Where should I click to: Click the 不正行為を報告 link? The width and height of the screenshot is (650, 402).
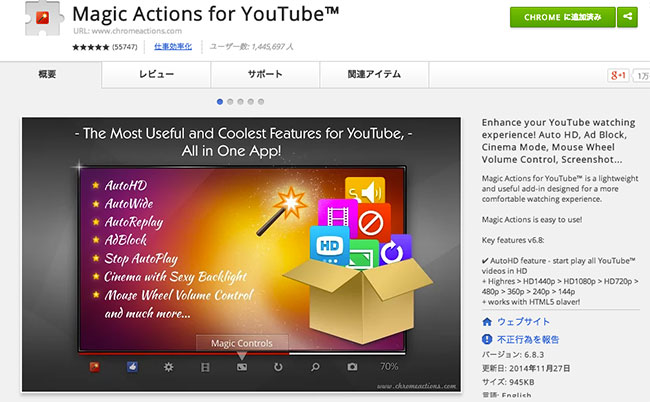(528, 339)
